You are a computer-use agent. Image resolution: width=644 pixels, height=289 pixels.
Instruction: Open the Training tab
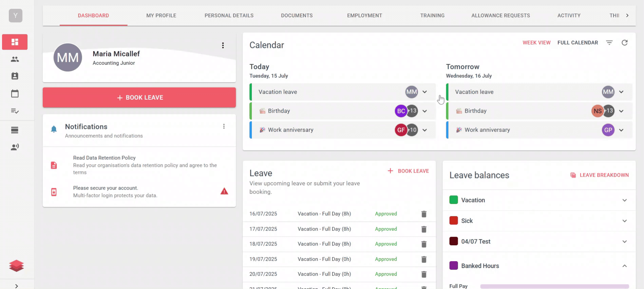tap(432, 16)
